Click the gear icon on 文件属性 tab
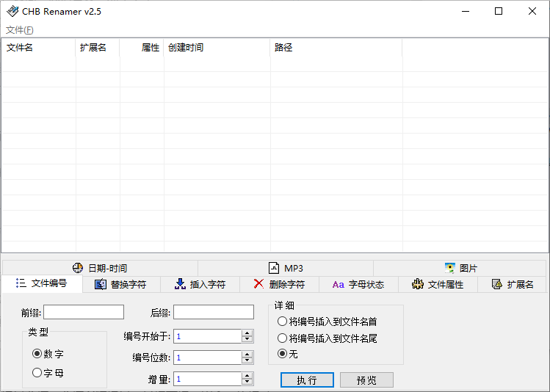550x392 pixels. click(417, 284)
